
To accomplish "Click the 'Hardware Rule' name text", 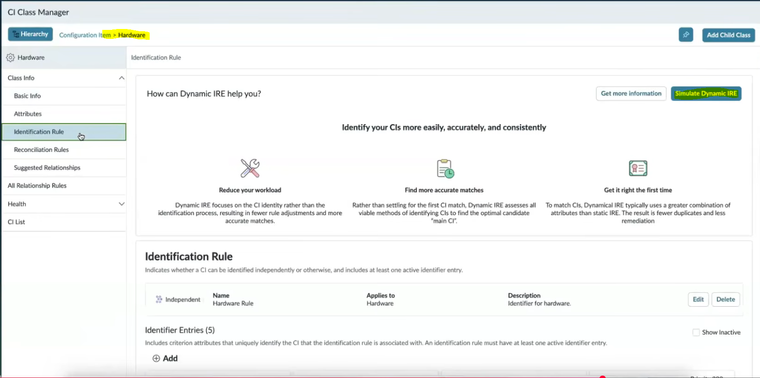I will pos(233,303).
